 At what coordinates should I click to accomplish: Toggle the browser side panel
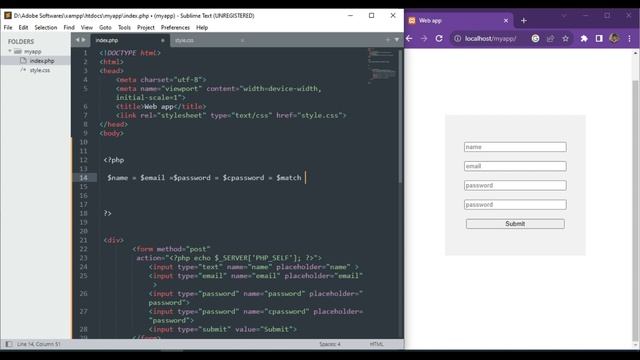(x=599, y=38)
